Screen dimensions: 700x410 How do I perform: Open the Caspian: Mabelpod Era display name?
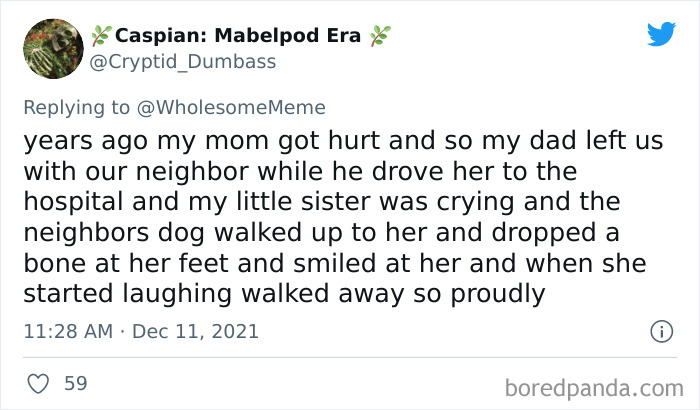click(x=238, y=36)
